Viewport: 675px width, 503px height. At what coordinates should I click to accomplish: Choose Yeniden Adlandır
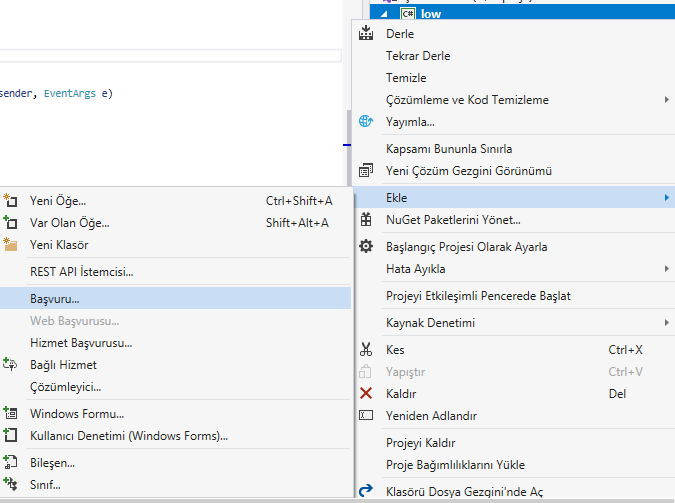tap(514, 415)
